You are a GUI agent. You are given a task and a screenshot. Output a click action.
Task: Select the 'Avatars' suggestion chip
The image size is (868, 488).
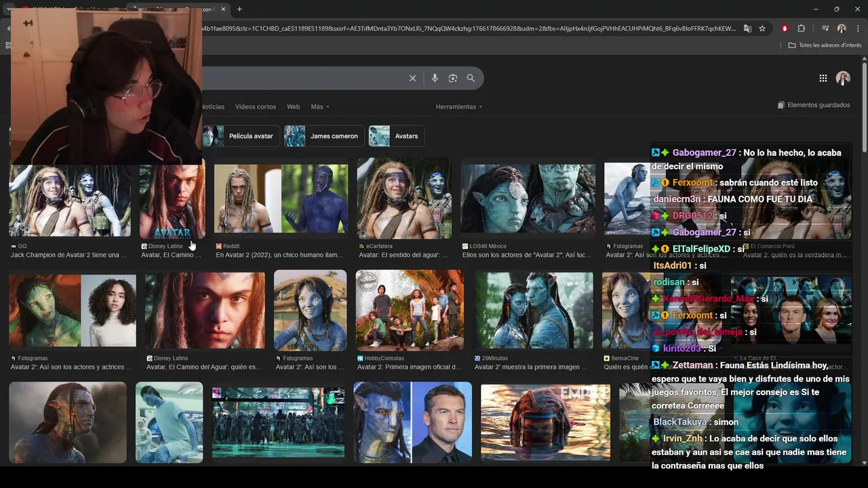pos(397,136)
